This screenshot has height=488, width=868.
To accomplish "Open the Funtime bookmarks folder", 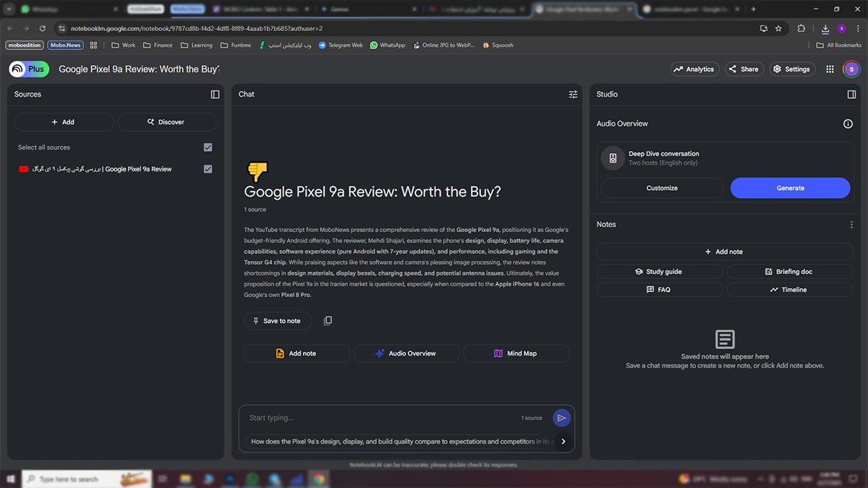I will (236, 45).
